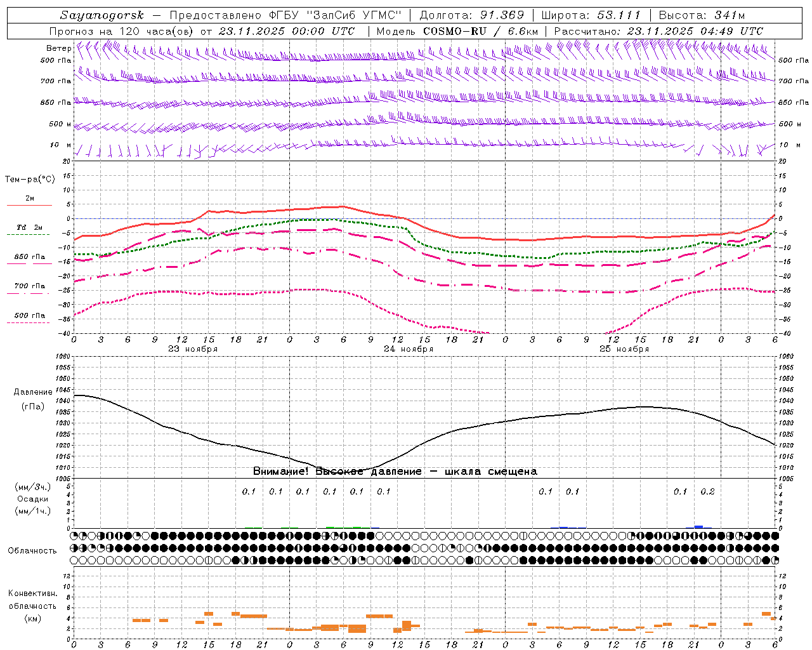The width and height of the screenshot is (812, 650).
Task: Click the warning Внимание! Высокое давление – шкала смещена
Action: [395, 472]
